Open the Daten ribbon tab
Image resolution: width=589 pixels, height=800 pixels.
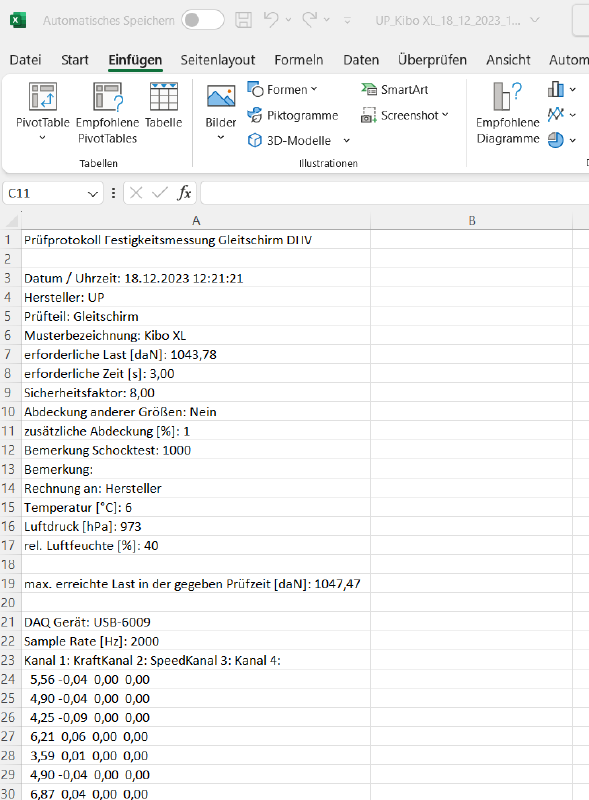361,60
